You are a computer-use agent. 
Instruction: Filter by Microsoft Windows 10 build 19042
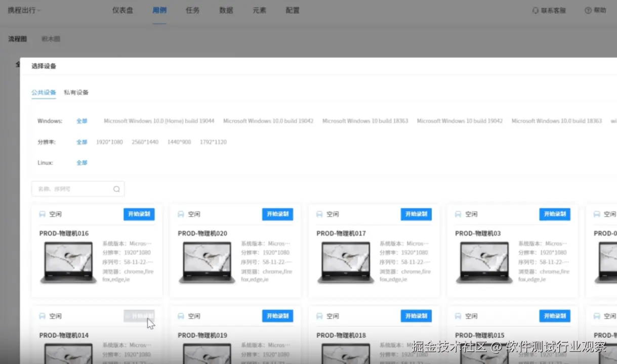click(460, 121)
